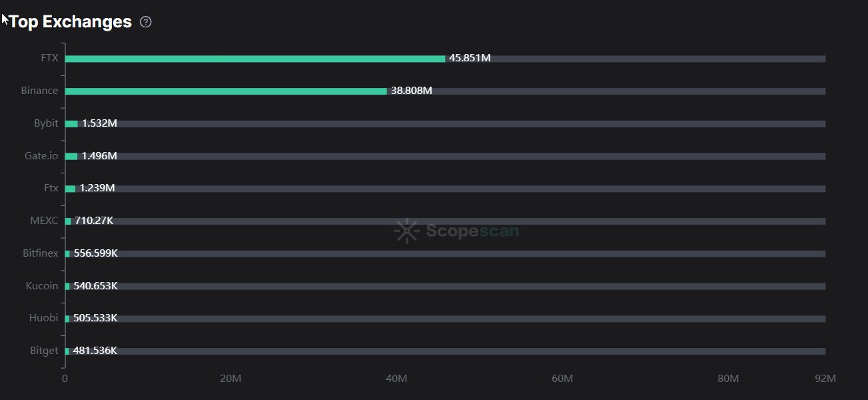Click the Bybit green bar segment

click(x=71, y=124)
